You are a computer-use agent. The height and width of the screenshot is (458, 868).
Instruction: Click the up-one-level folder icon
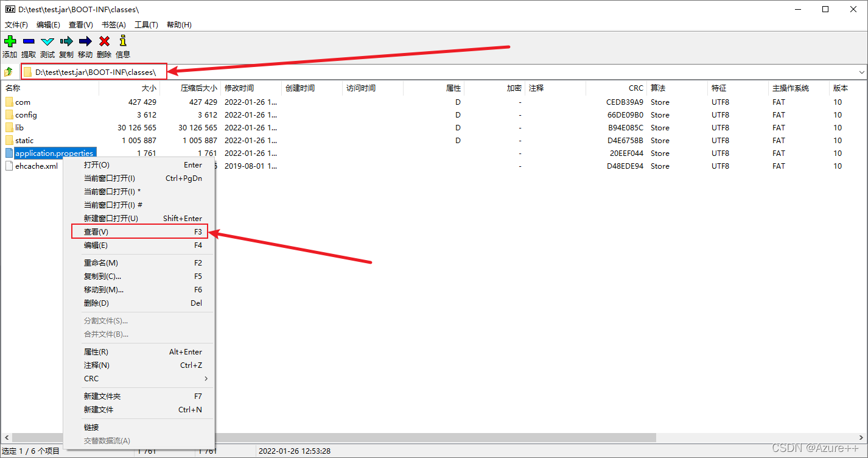point(9,72)
